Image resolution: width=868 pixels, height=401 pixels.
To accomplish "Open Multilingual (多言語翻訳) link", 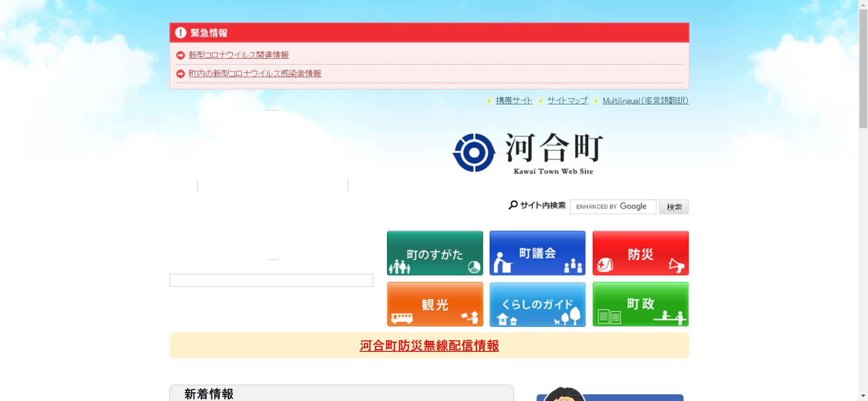I will (x=645, y=101).
